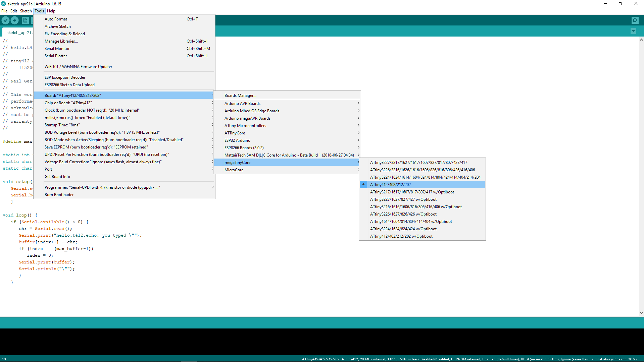Click the Upload arrow icon

[15, 20]
